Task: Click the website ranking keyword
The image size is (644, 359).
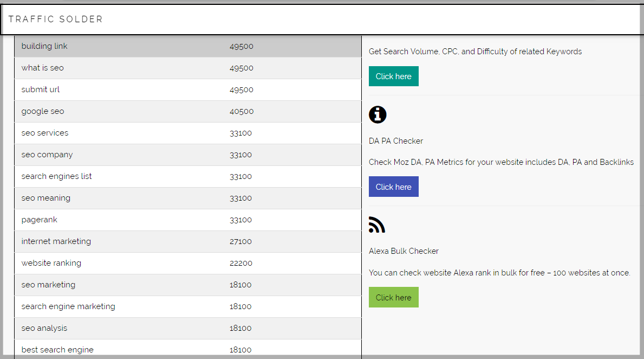Action: pos(51,263)
